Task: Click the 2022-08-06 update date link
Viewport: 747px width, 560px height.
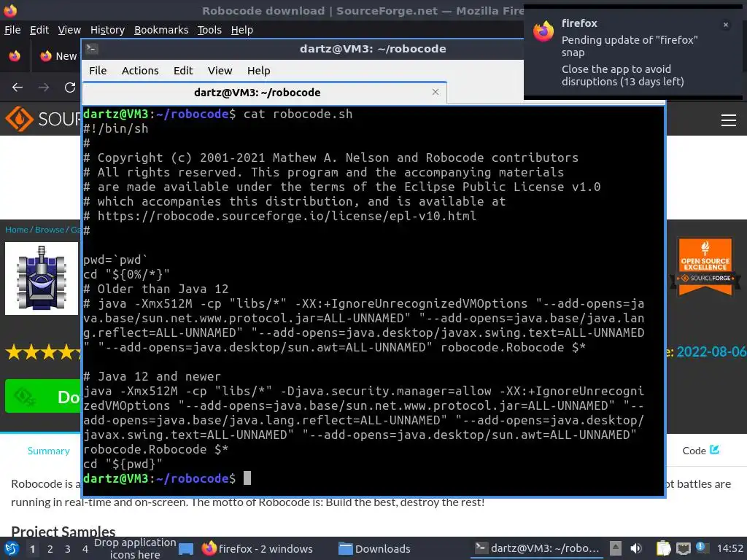Action: pos(711,352)
